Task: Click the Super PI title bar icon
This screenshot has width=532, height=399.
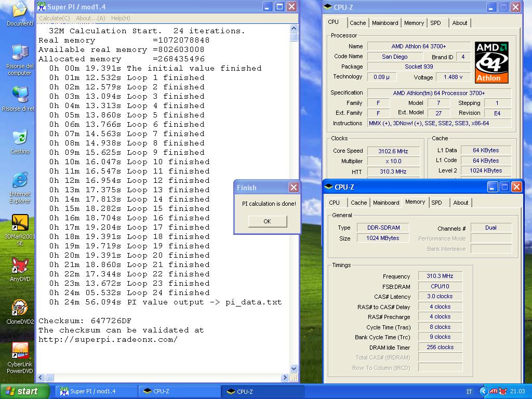Action: coord(41,6)
